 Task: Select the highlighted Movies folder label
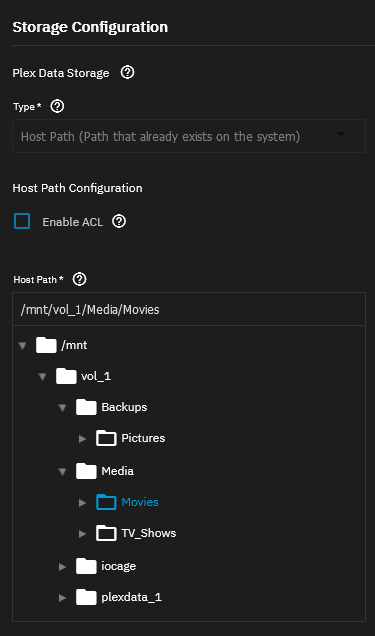coord(140,502)
